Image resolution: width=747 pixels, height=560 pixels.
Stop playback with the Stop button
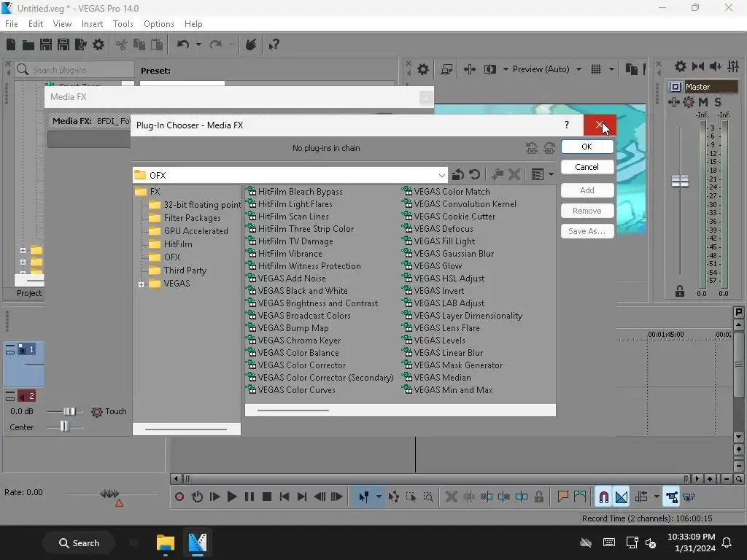(x=267, y=497)
